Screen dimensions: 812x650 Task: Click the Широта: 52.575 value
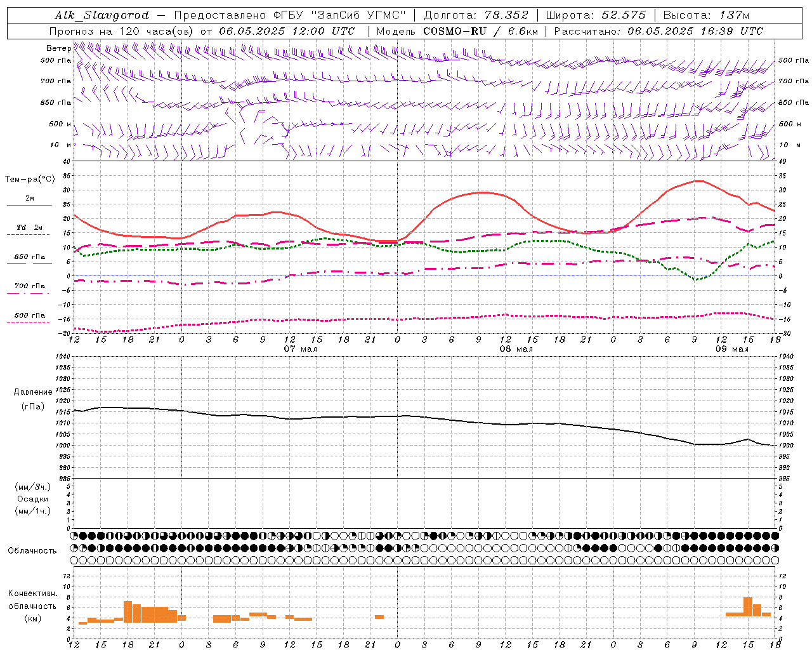(x=595, y=15)
